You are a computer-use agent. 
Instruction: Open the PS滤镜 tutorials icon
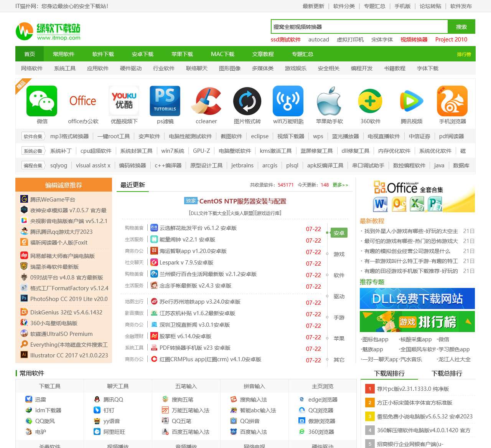(x=165, y=101)
